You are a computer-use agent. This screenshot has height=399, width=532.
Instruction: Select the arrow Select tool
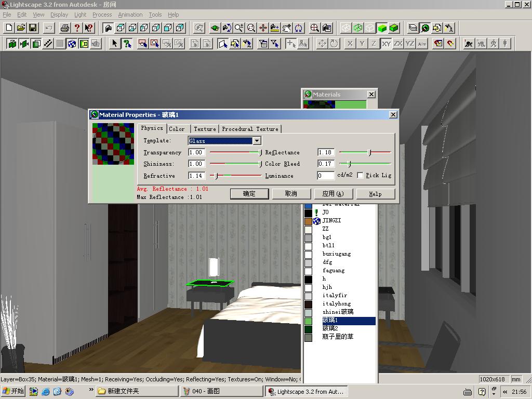(115, 44)
